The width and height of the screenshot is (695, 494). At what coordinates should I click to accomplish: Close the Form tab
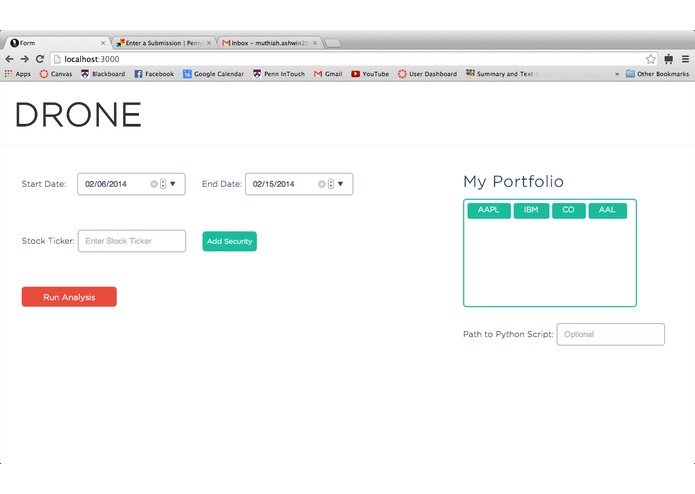point(103,43)
